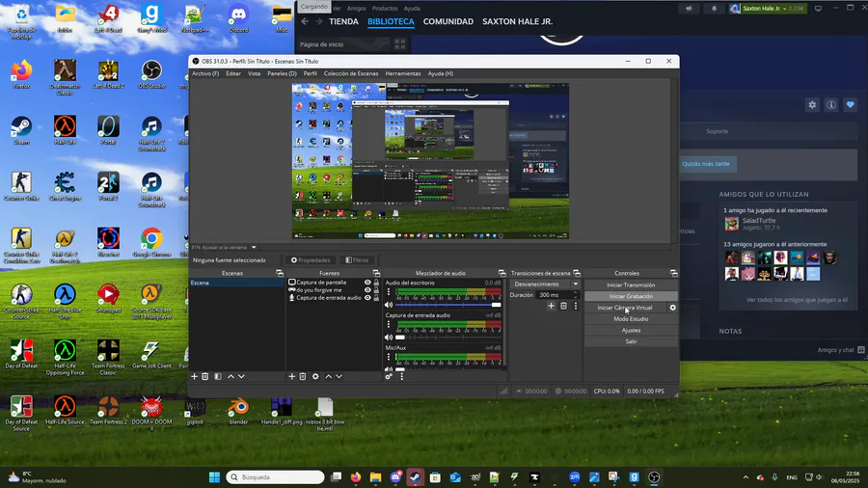Click Iniciar Cámara Virtual button

pyautogui.click(x=625, y=308)
